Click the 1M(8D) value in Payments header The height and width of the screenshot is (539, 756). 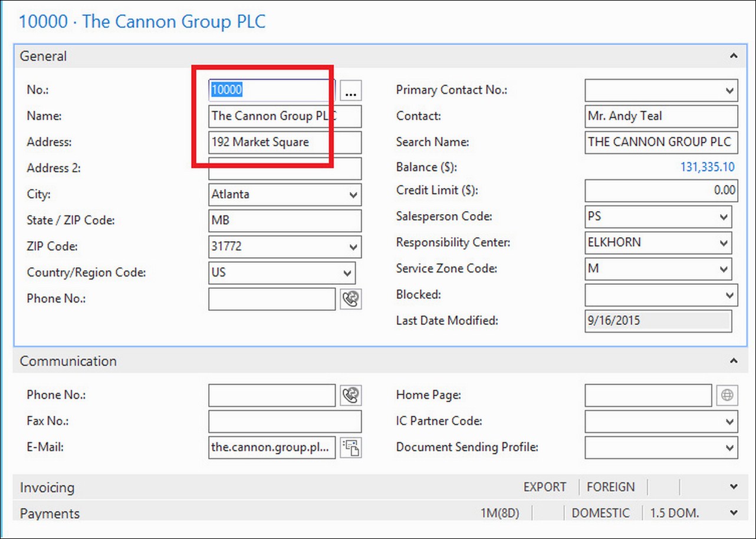tap(500, 513)
